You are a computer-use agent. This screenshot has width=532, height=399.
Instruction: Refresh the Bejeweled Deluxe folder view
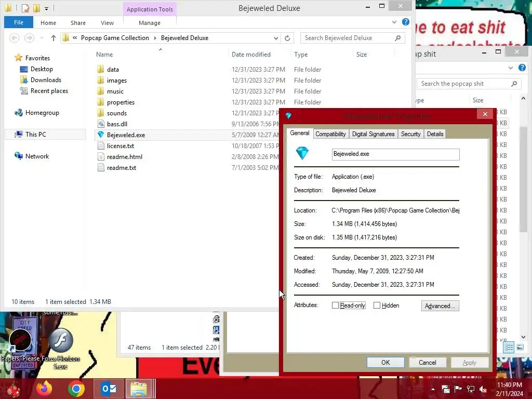[287, 38]
